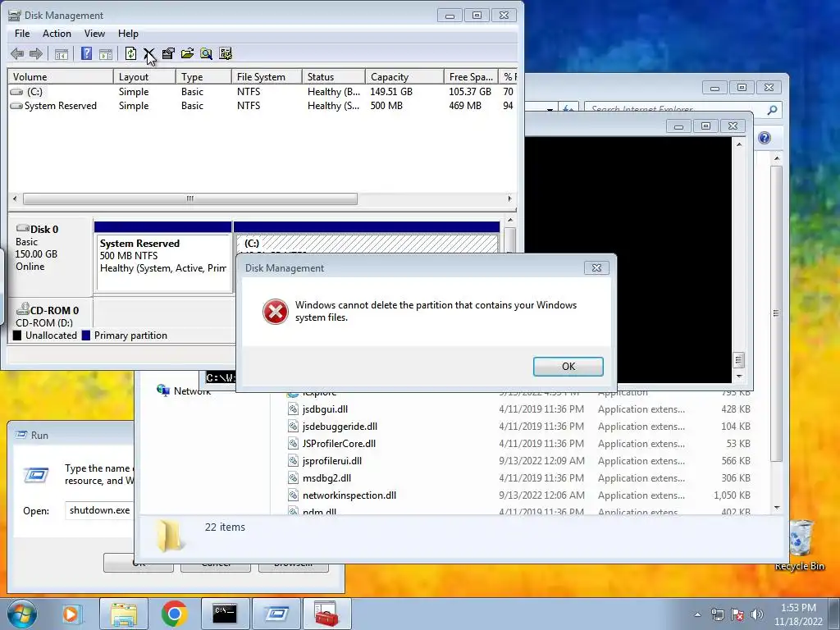Select the (C:) volume row
The width and height of the screenshot is (840, 630).
pos(262,92)
